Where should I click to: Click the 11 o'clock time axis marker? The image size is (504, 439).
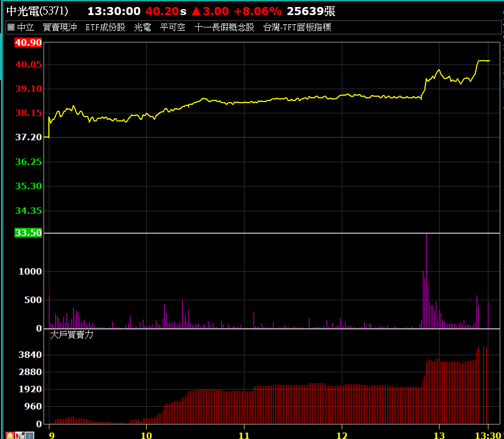[x=244, y=435]
